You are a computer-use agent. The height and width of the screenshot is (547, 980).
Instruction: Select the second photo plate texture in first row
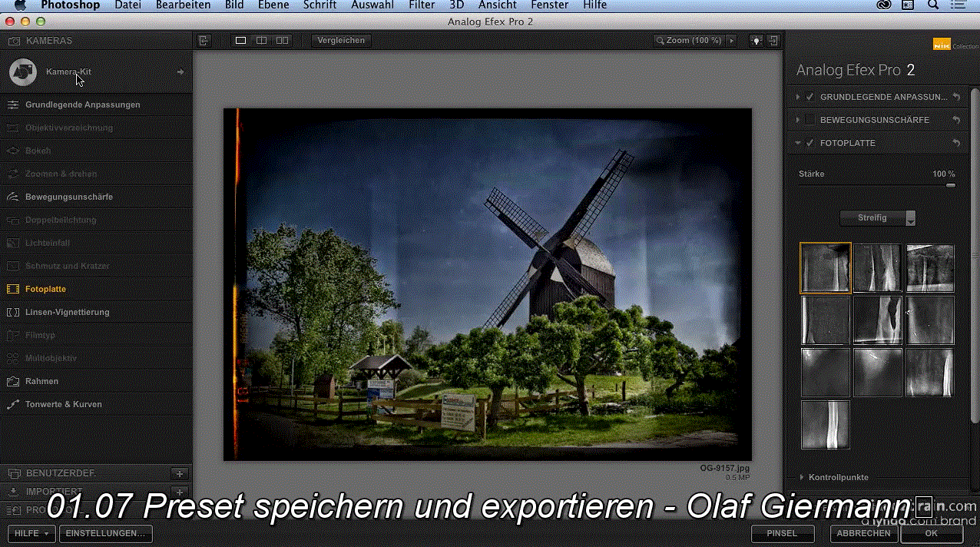tap(878, 268)
